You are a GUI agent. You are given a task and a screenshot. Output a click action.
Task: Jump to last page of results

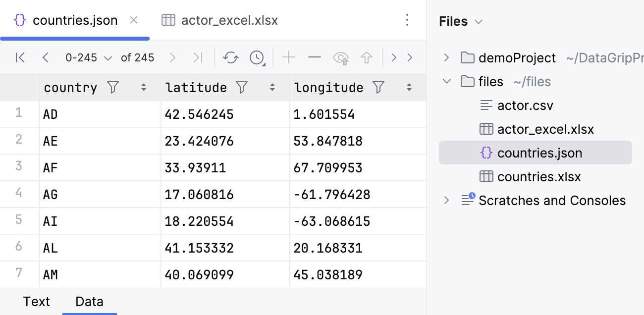click(198, 57)
